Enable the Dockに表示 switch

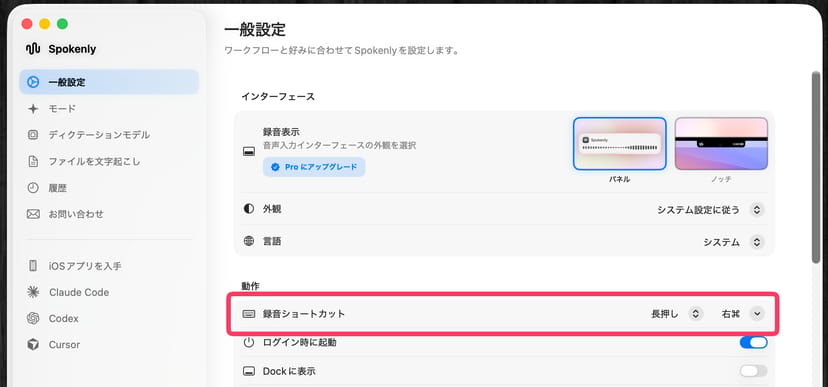tap(753, 371)
